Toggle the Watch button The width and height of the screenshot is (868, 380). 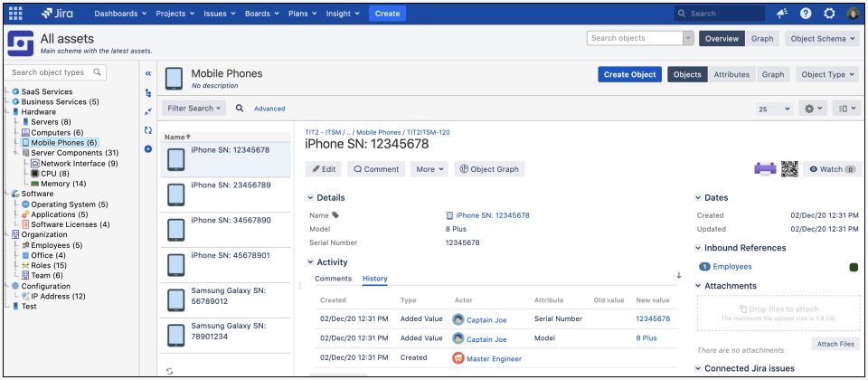[832, 169]
